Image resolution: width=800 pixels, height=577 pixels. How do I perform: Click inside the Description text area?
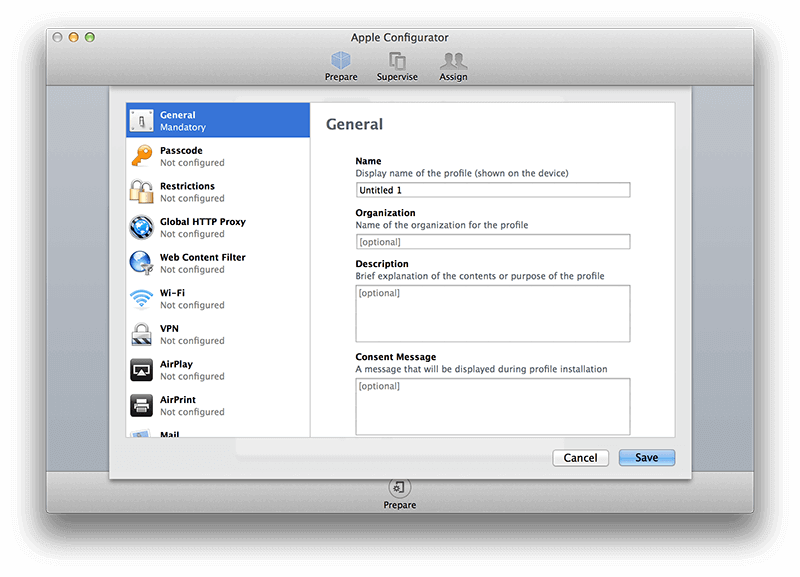click(x=493, y=310)
